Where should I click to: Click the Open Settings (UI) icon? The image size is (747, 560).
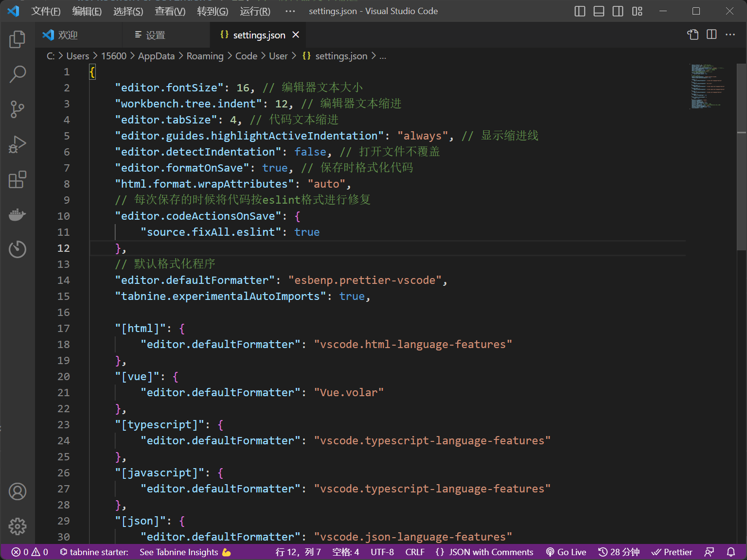(x=693, y=35)
